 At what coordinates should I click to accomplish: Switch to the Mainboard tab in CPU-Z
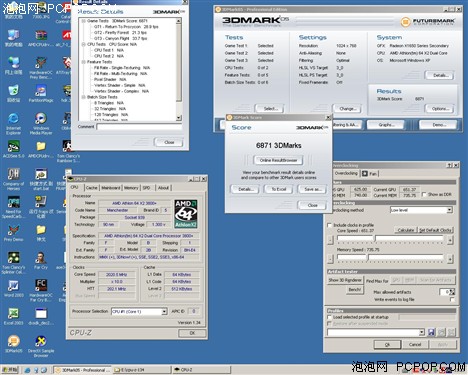[x=111, y=188]
